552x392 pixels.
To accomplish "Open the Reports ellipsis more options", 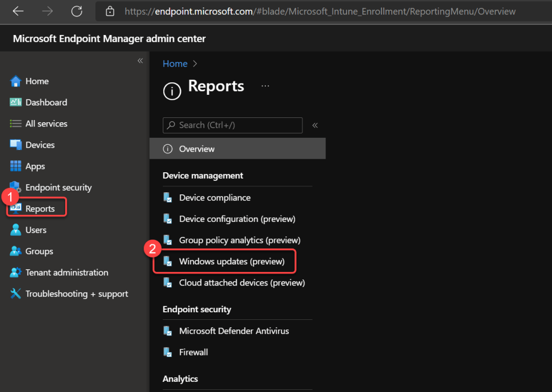I will point(265,86).
